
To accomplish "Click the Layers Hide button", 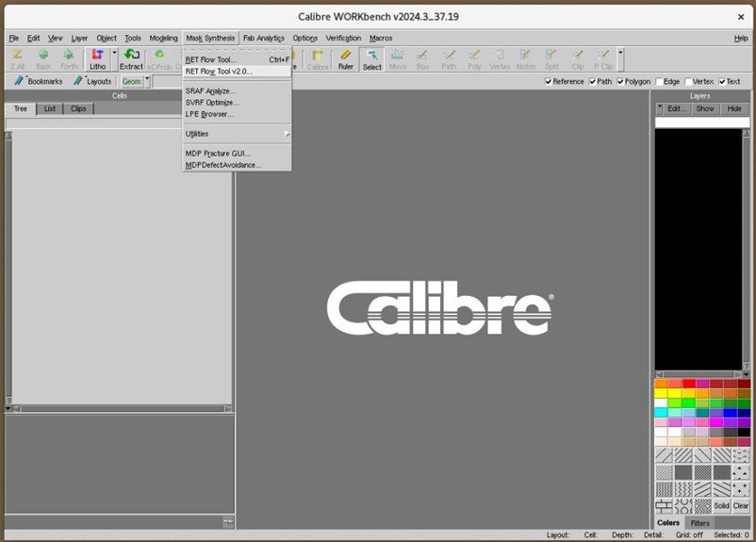I will tap(734, 108).
